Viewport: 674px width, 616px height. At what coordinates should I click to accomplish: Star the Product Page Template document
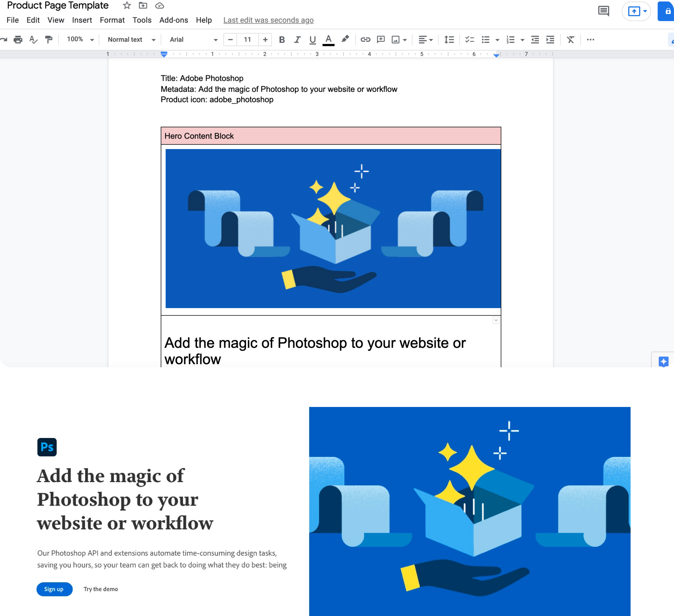(127, 5)
